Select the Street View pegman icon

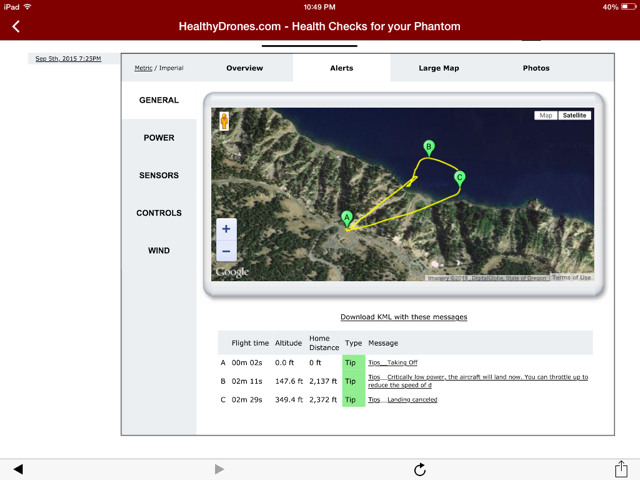[x=224, y=121]
